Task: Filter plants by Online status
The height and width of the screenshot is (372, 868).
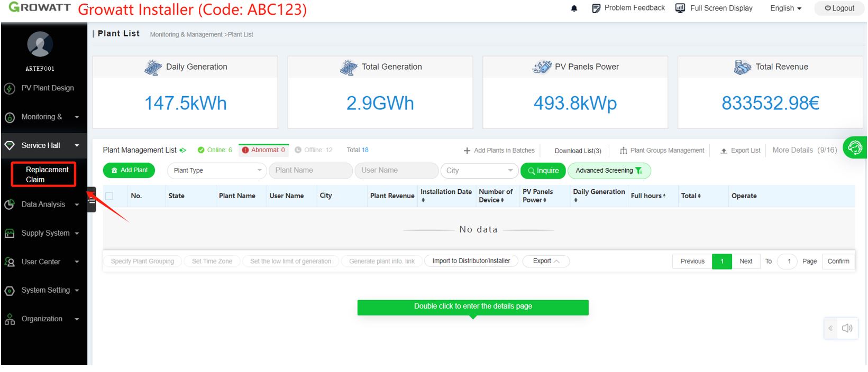Action: 215,150
